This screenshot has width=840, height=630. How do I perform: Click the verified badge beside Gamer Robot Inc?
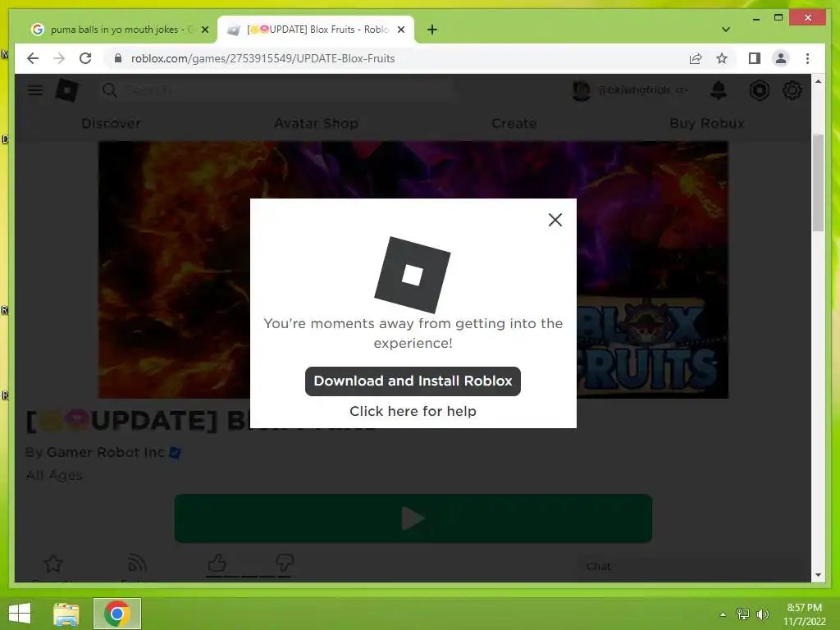click(175, 453)
